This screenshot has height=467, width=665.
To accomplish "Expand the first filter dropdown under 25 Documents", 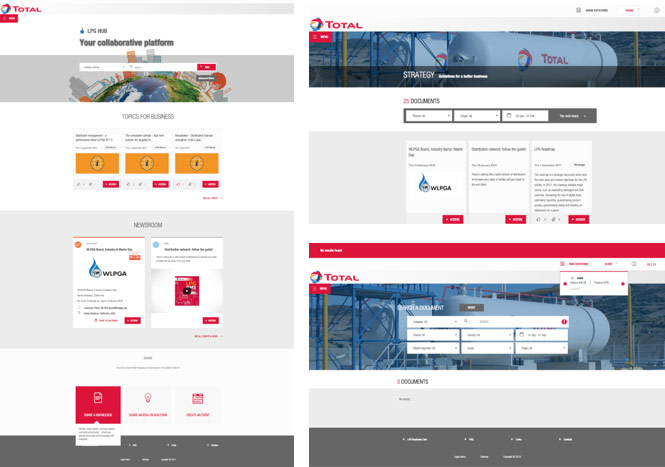I will coord(427,116).
